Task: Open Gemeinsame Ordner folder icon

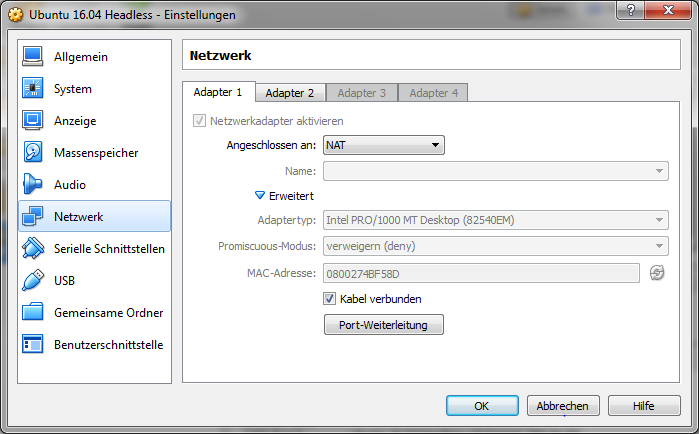Action: coord(33,312)
